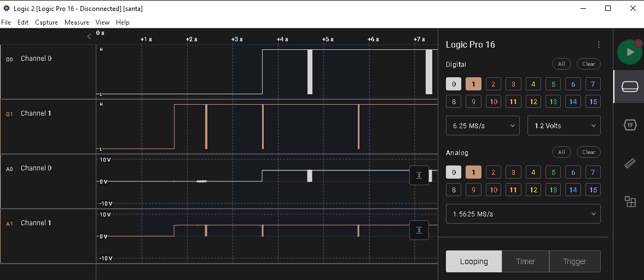Click the All button for Analog channels
Viewport: 644px width, 280px height.
coord(561,152)
